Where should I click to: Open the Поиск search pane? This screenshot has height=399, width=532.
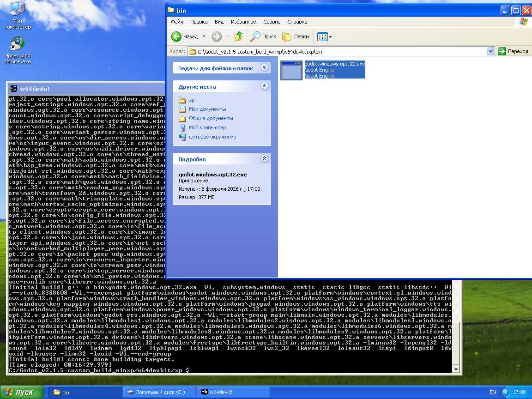[263, 36]
